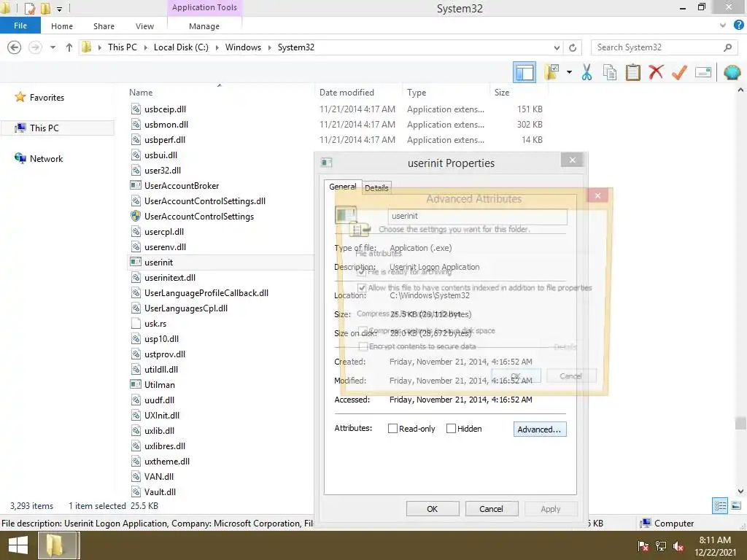This screenshot has width=747, height=560.
Task: Toggle the preview pane toolbar icon
Action: tap(524, 72)
